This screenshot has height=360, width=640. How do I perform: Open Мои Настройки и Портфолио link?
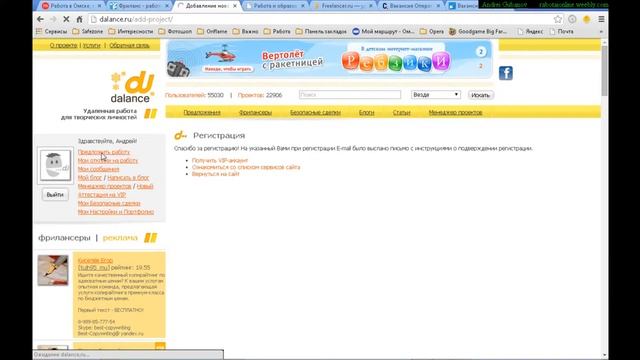click(x=116, y=212)
